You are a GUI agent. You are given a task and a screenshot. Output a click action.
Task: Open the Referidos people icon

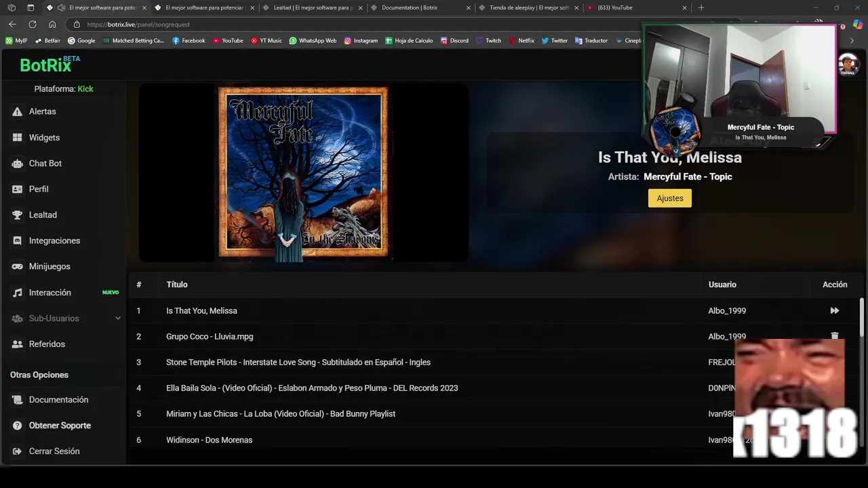coord(17,344)
